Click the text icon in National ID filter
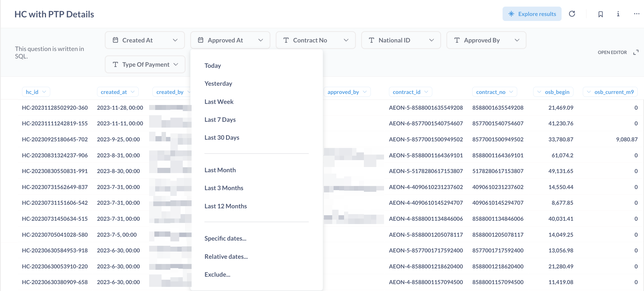Image resolution: width=644 pixels, height=291 pixels. pyautogui.click(x=372, y=40)
